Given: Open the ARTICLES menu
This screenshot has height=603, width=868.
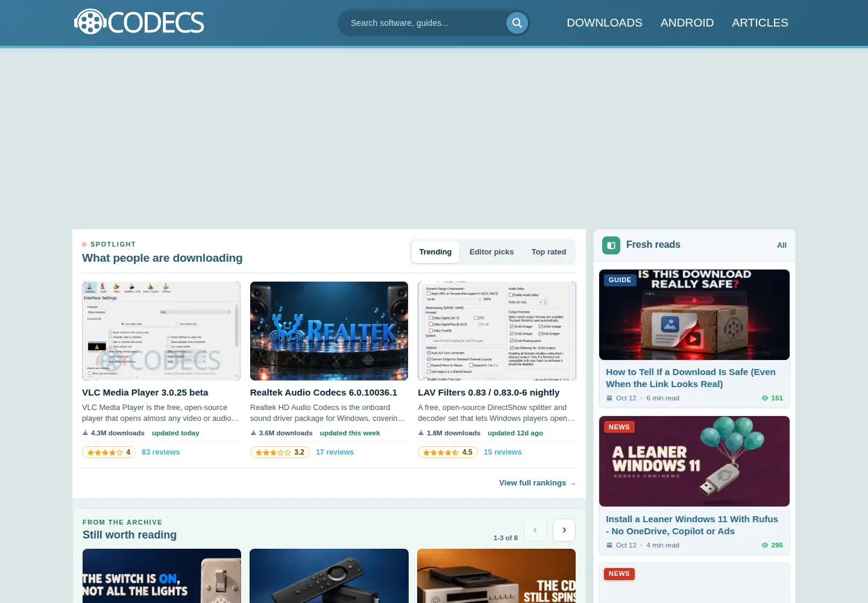Looking at the screenshot, I should (760, 23).
